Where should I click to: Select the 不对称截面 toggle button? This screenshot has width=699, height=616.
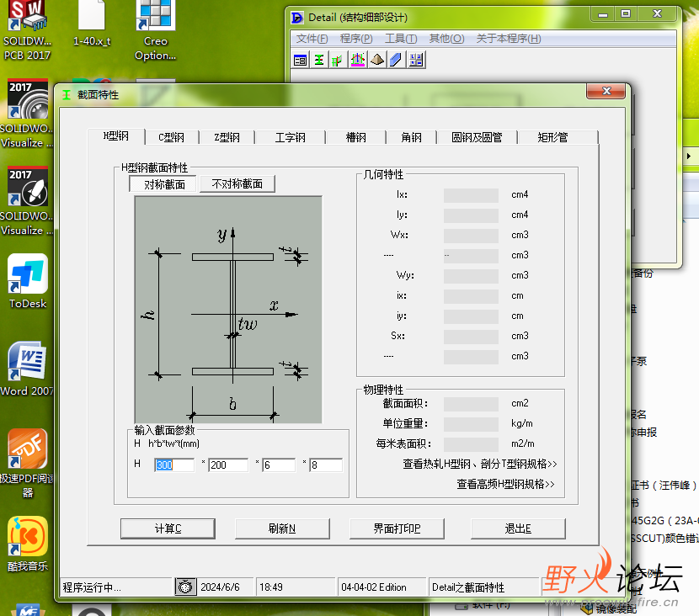click(237, 184)
